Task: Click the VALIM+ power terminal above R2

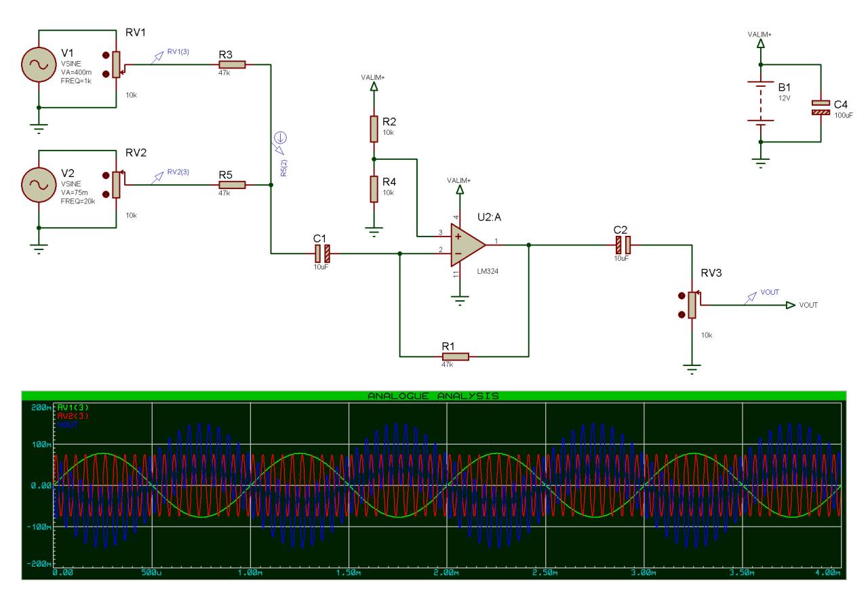Action: point(374,86)
